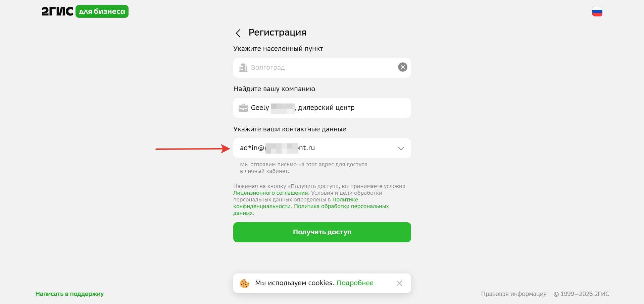Clear the Волгоград city field

click(x=402, y=67)
